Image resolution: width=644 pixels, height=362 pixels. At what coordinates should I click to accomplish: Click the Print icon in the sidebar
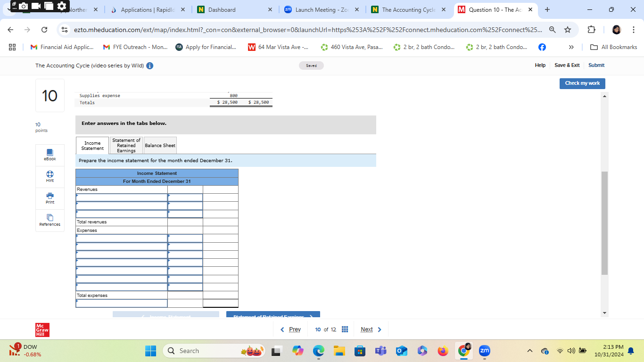[50, 198]
